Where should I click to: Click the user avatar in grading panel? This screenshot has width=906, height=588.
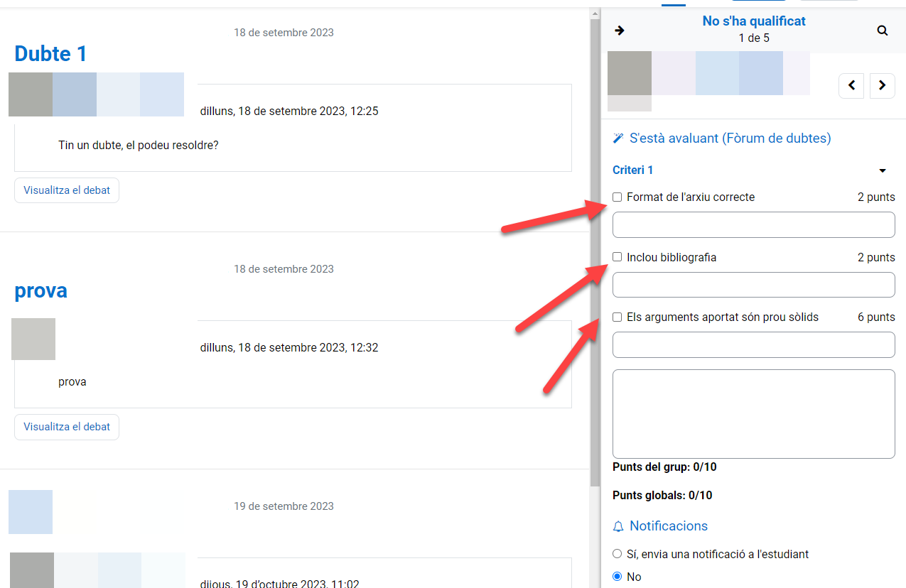[x=630, y=73]
